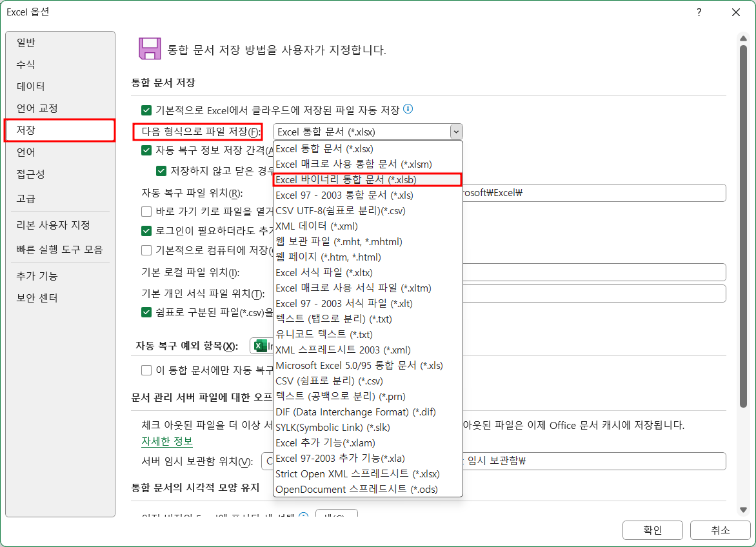Pick Strict Open XML 스프레드시트 (*.xlsx)
Screen dimensions: 756x547
pyautogui.click(x=368, y=473)
